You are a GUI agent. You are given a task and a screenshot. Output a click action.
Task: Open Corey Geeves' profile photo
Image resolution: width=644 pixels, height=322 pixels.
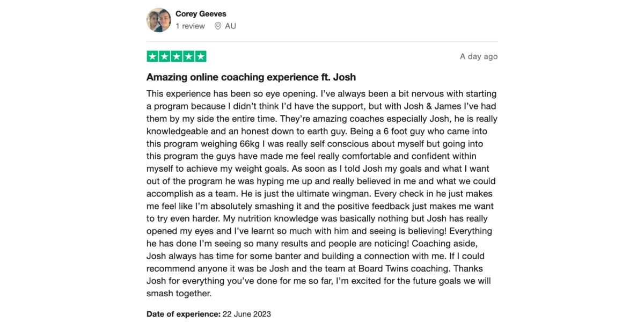click(x=159, y=20)
